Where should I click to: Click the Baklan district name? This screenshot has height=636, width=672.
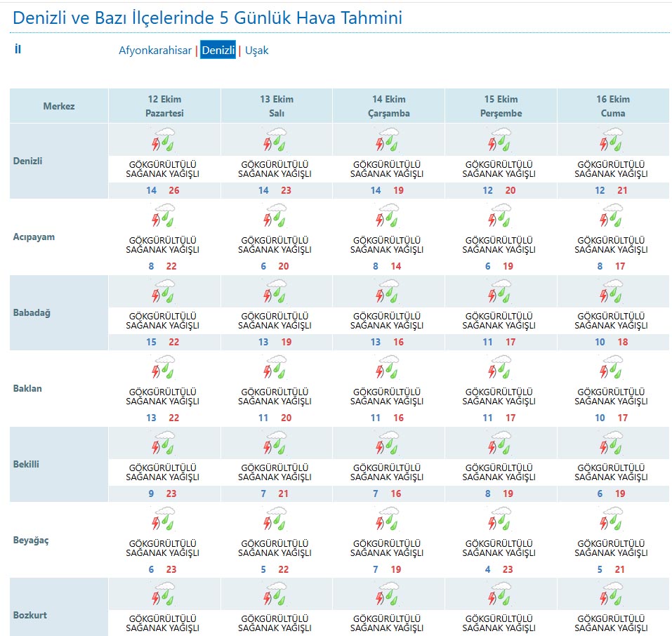tap(27, 389)
